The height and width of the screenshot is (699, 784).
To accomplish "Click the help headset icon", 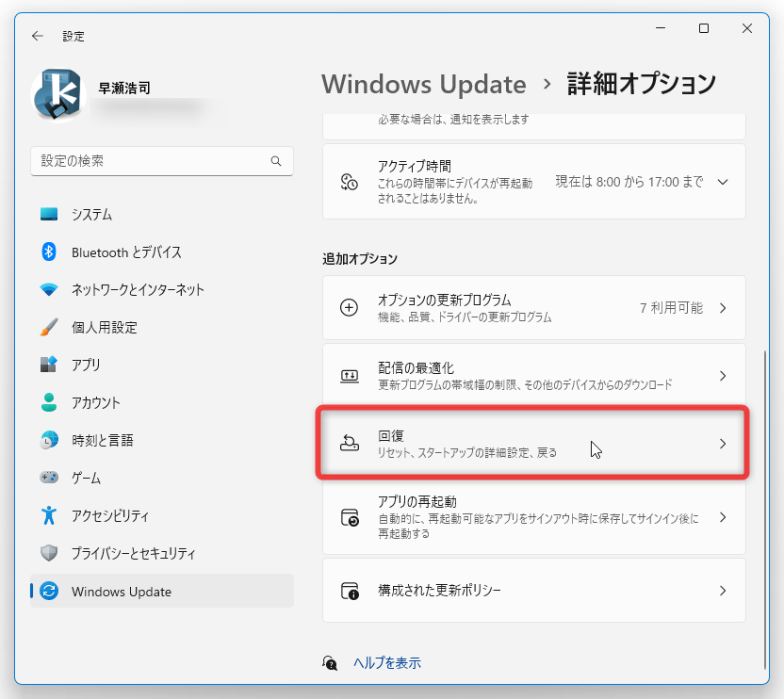I will [330, 663].
